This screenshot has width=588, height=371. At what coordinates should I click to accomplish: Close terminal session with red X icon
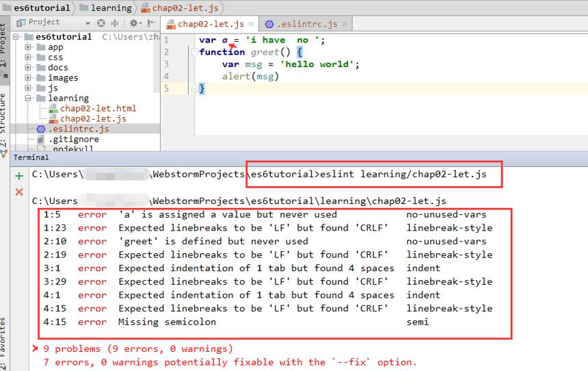point(19,192)
